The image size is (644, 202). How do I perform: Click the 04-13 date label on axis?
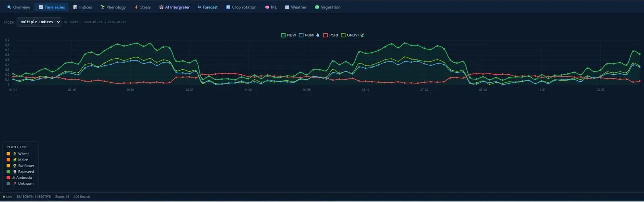pyautogui.click(x=365, y=90)
